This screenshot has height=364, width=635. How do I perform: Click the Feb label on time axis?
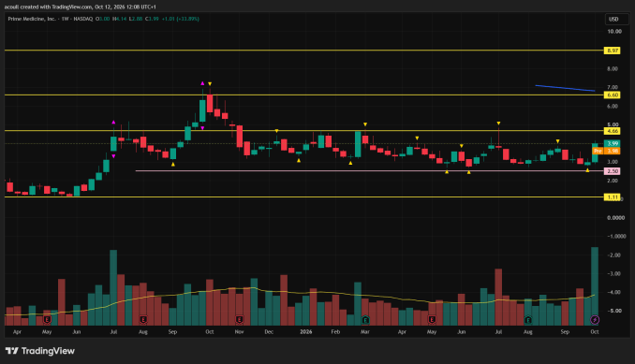tap(335, 331)
